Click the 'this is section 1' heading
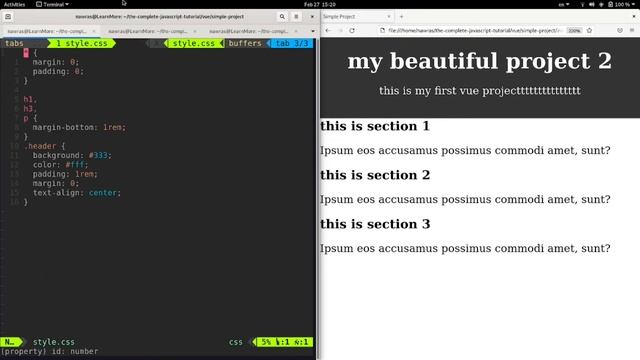The height and width of the screenshot is (360, 640). tap(375, 126)
